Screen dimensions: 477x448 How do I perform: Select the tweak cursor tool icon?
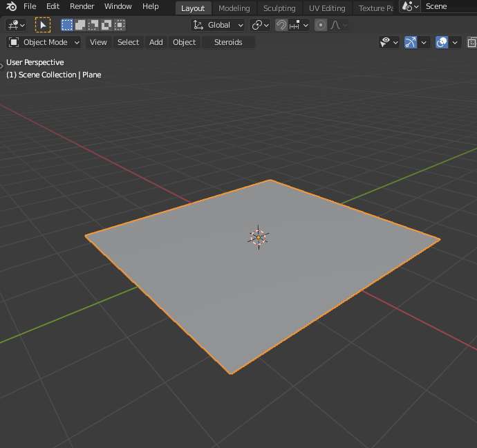pos(43,25)
